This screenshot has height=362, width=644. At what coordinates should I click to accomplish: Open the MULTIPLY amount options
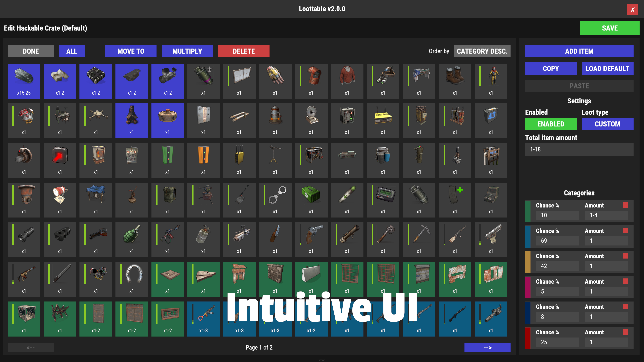[x=187, y=51]
